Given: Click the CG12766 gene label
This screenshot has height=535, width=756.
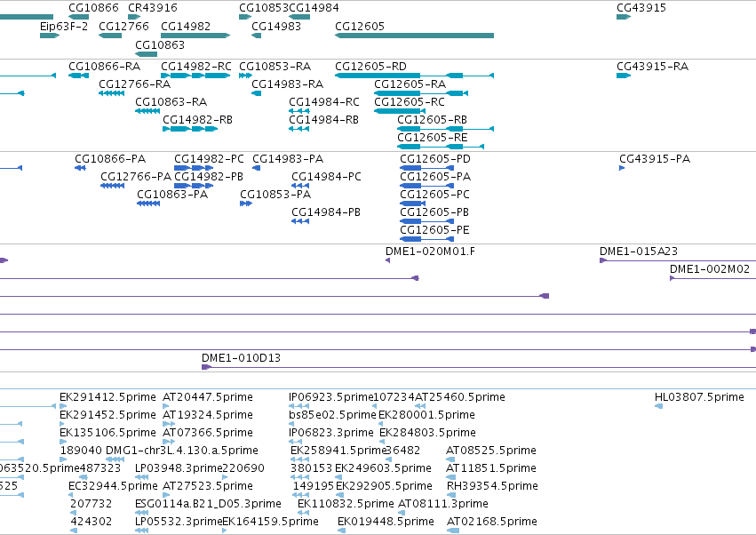Looking at the screenshot, I should [x=123, y=26].
